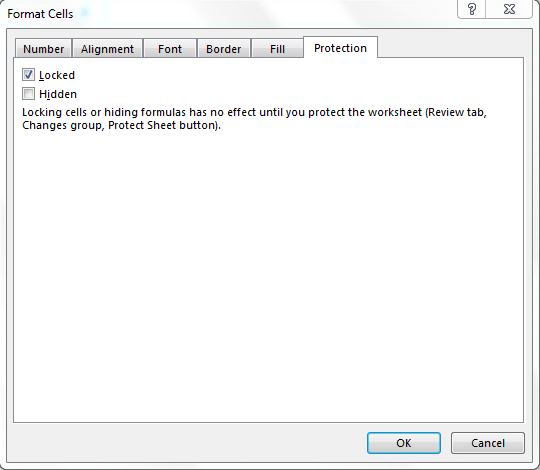
Task: Show the Fill tab
Action: (x=277, y=49)
